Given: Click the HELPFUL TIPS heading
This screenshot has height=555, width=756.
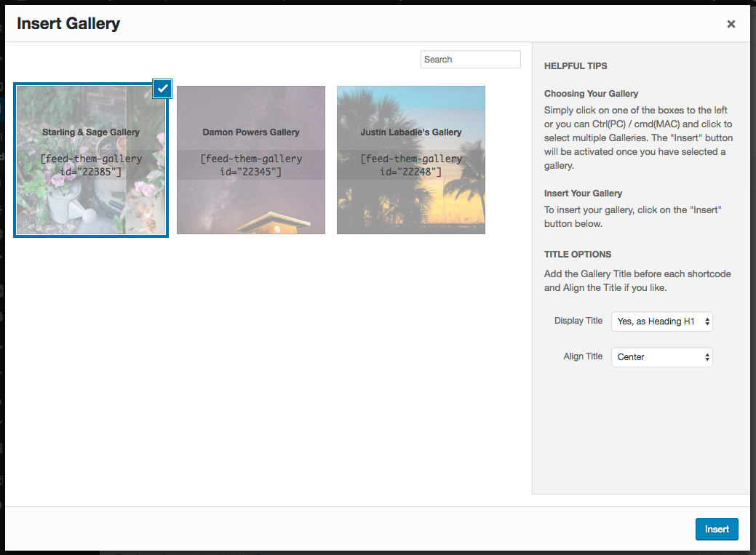Looking at the screenshot, I should [576, 66].
